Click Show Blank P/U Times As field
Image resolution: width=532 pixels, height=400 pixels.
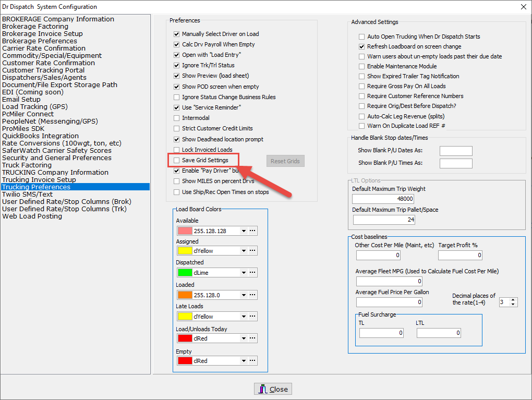pos(456,163)
